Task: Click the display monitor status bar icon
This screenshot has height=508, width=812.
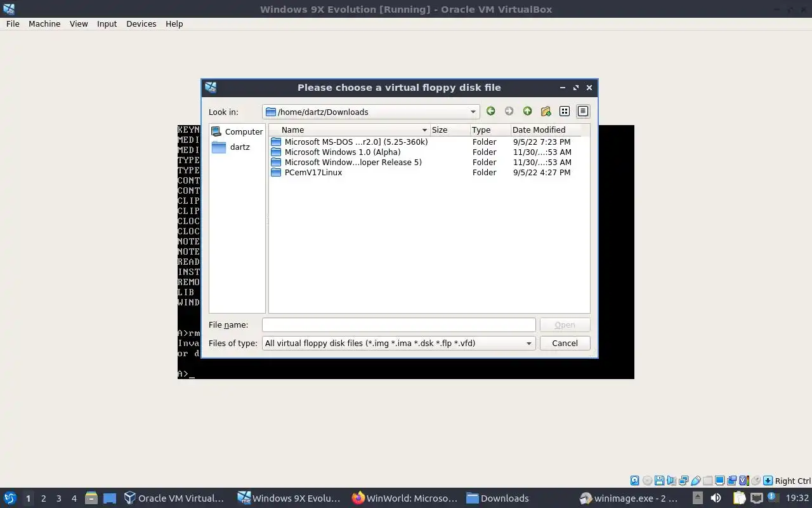Action: [720, 481]
